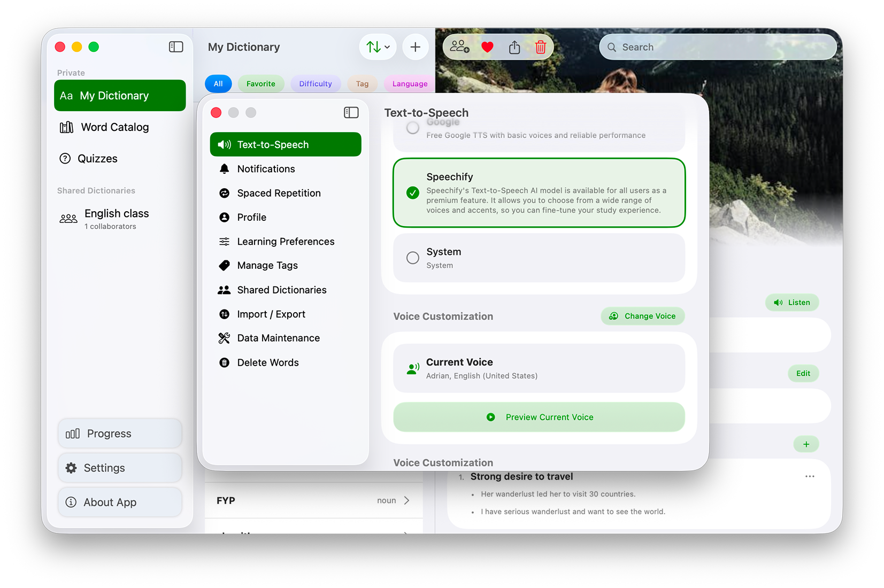Open the Text-to-Speech settings icon
This screenshot has width=884, height=588.
(224, 144)
